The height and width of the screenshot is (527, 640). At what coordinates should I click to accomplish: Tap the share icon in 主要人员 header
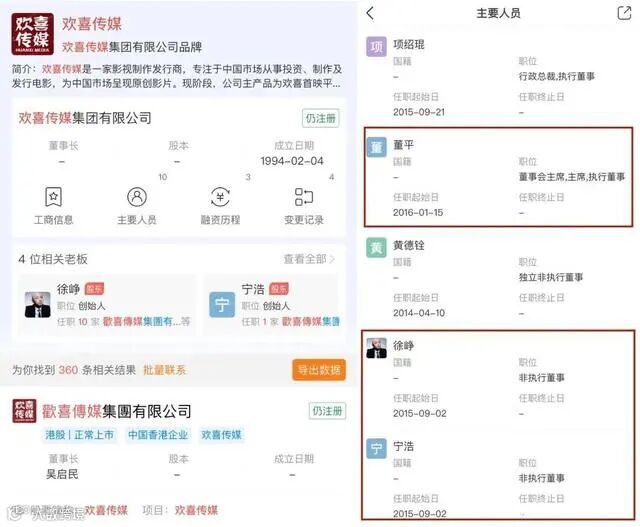click(x=624, y=13)
